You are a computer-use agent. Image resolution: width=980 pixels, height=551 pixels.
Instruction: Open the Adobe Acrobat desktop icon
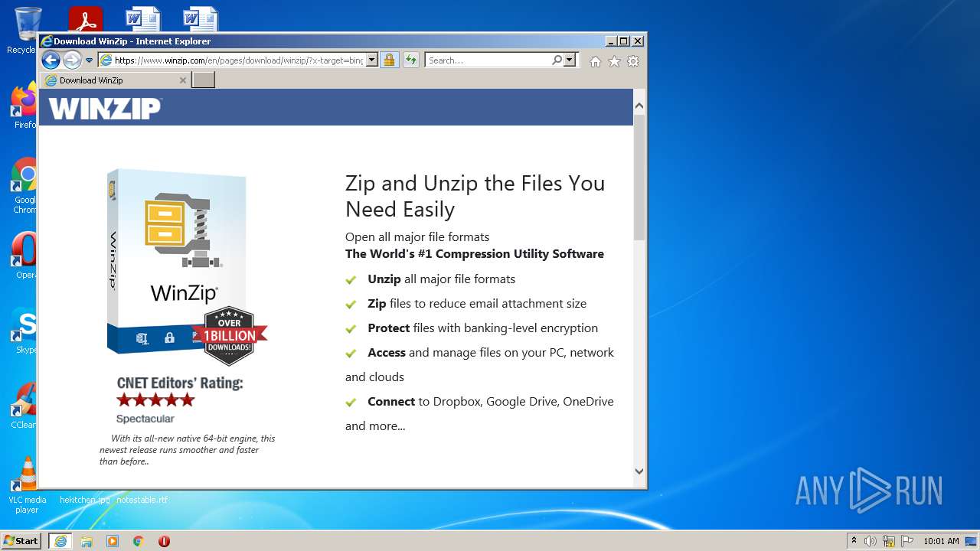coord(85,20)
